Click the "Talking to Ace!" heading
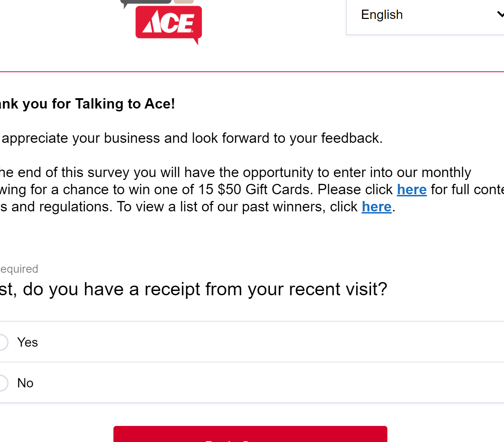Screen dimensions: 504x442 [x=125, y=104]
